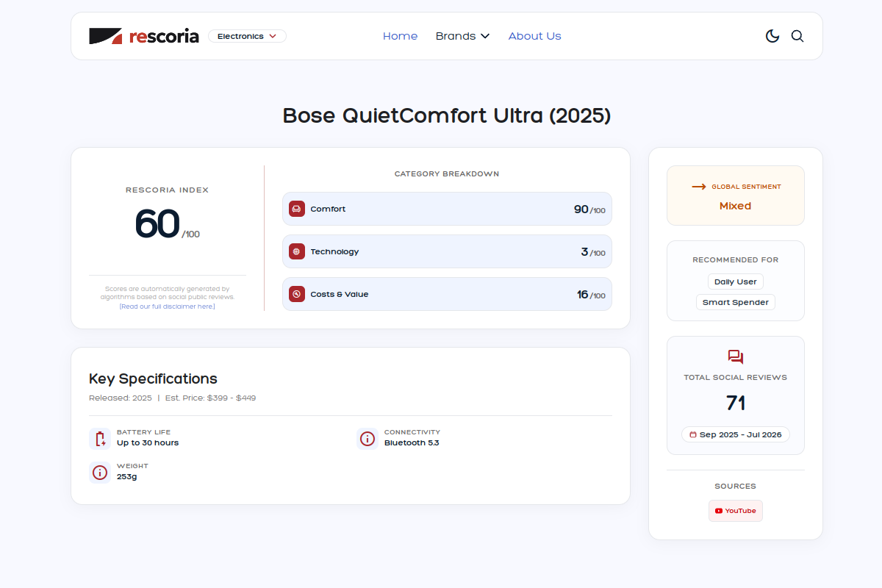Go to the Home page

[x=400, y=36]
